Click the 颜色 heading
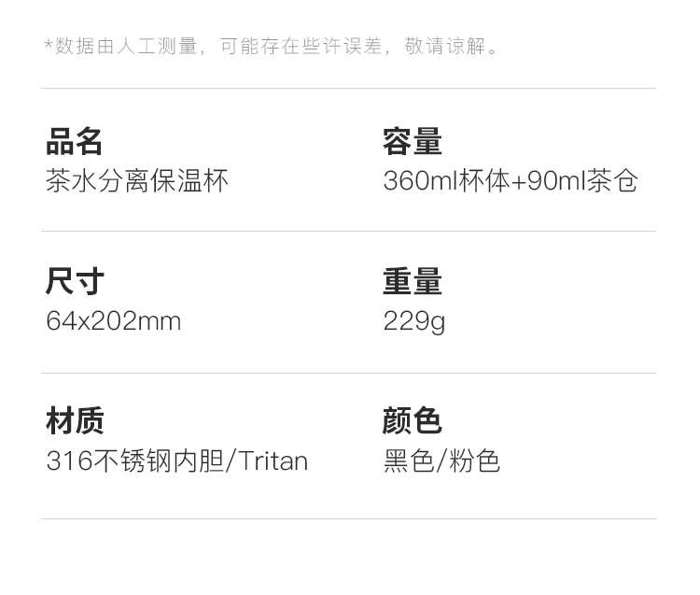Image resolution: width=700 pixels, height=595 pixels. tap(412, 420)
